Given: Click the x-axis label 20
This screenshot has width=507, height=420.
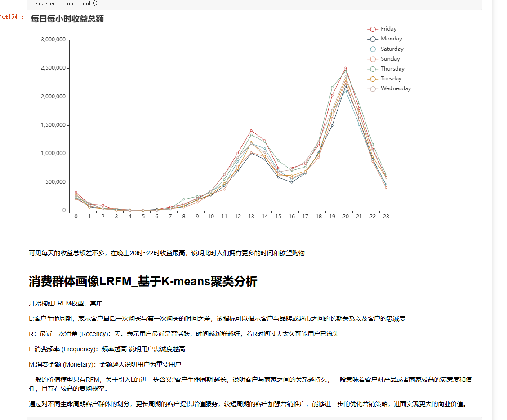Looking at the screenshot, I should [x=346, y=217].
